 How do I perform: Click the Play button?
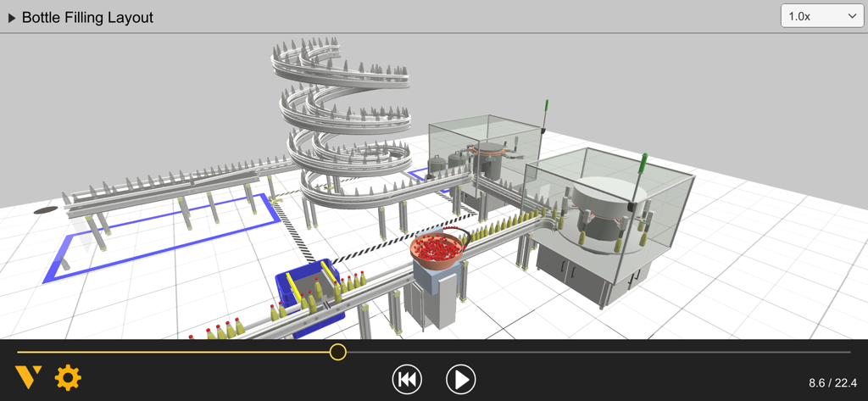(x=461, y=380)
